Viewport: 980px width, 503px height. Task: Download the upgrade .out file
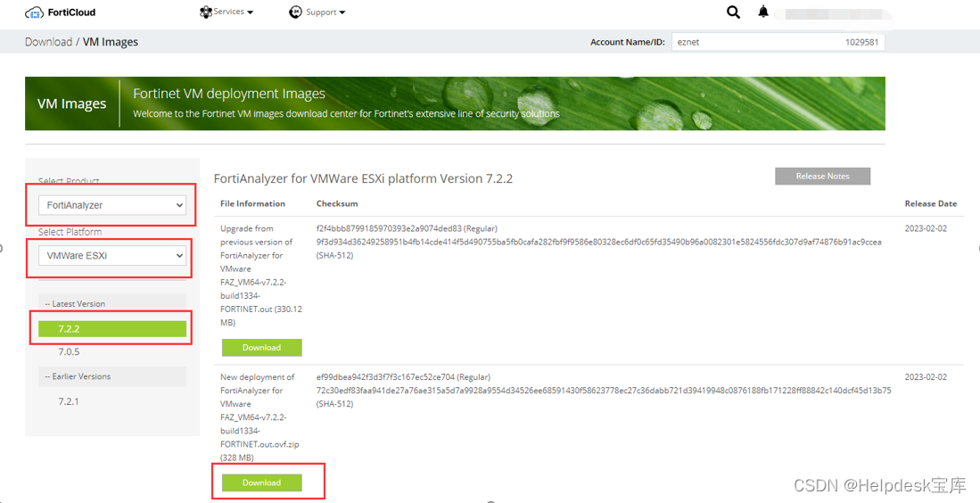coord(262,348)
